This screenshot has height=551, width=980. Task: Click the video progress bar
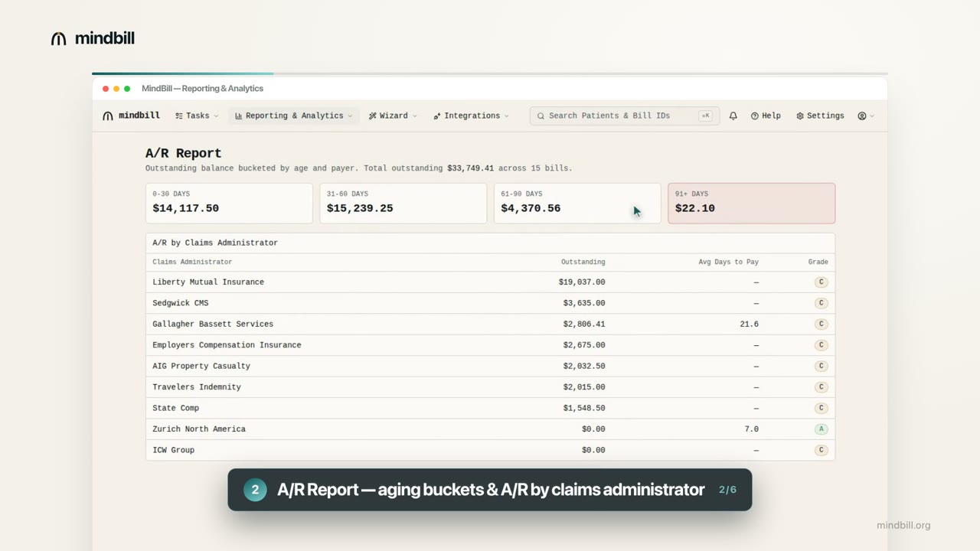tap(490, 73)
